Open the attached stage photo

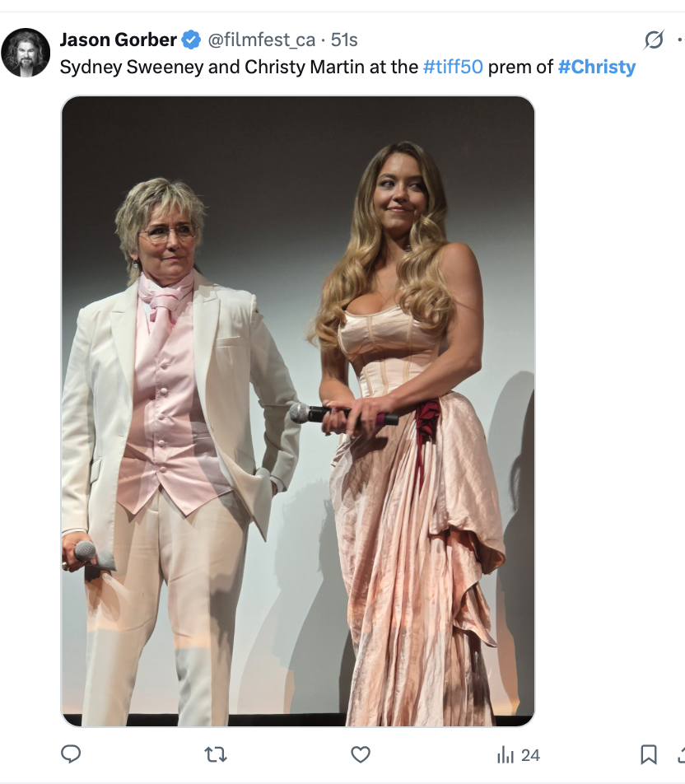[297, 410]
